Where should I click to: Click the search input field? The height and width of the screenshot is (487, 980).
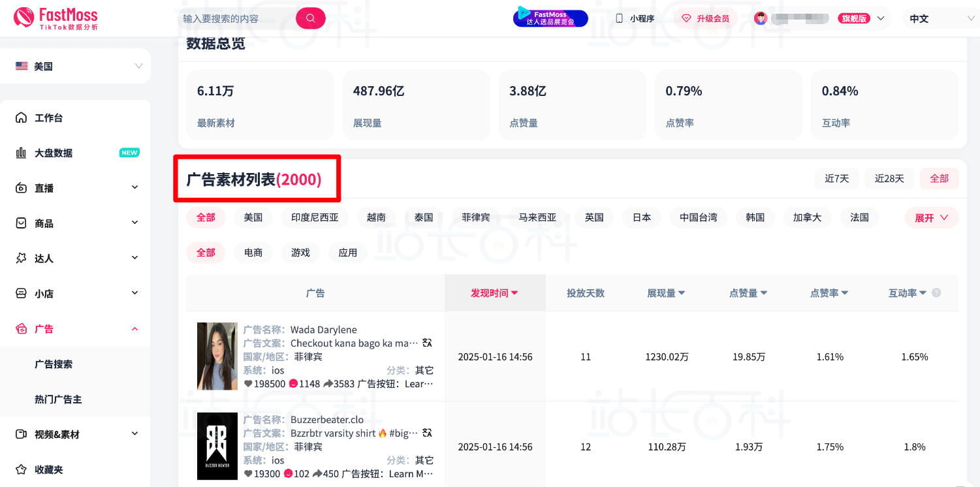click(236, 18)
